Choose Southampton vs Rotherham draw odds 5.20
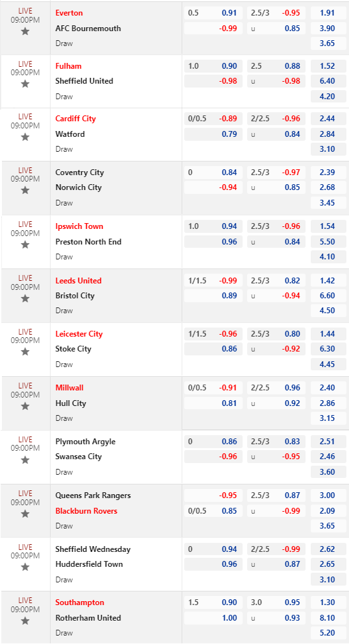Viewport: 349px width, 644px height. click(x=328, y=633)
